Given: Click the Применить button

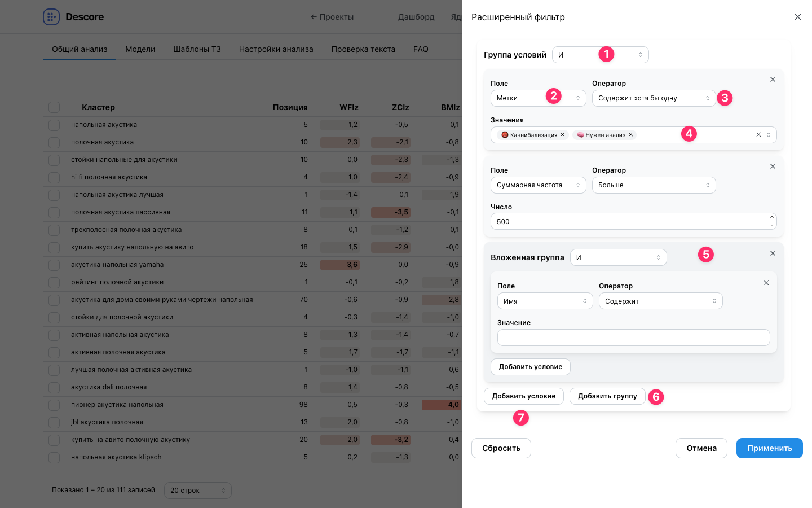Looking at the screenshot, I should click(770, 448).
